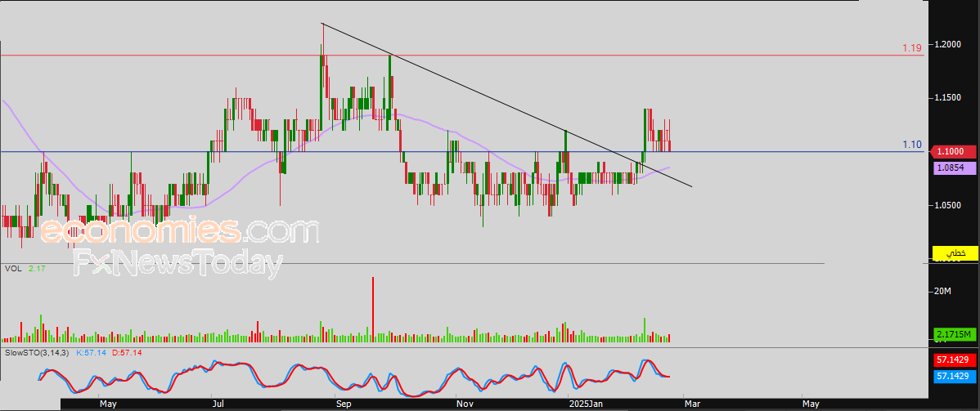The image size is (980, 411).
Task: Click the 1.2000 price axis label
Action: 948,44
